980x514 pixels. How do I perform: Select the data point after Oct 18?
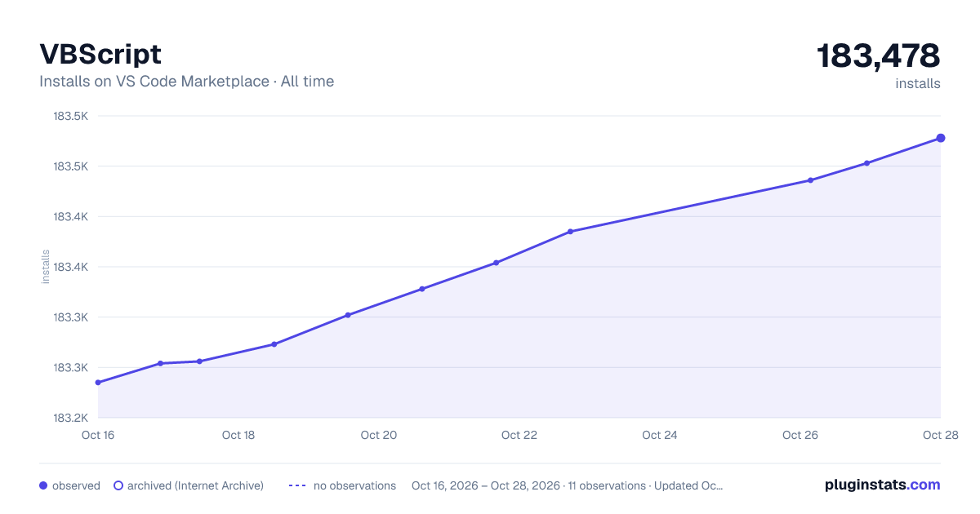click(x=274, y=344)
